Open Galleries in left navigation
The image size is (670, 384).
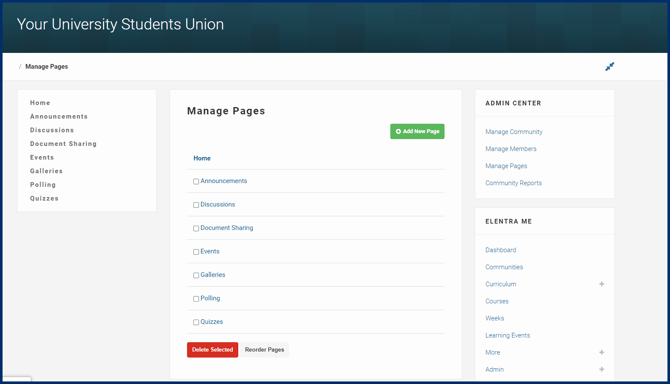click(46, 171)
